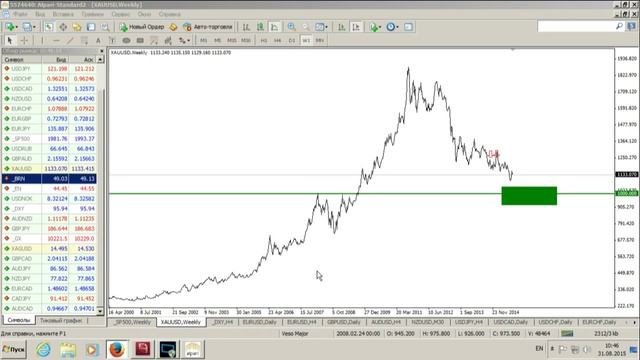Close the Market Watch panel
640x360 pixels.
tap(102, 51)
